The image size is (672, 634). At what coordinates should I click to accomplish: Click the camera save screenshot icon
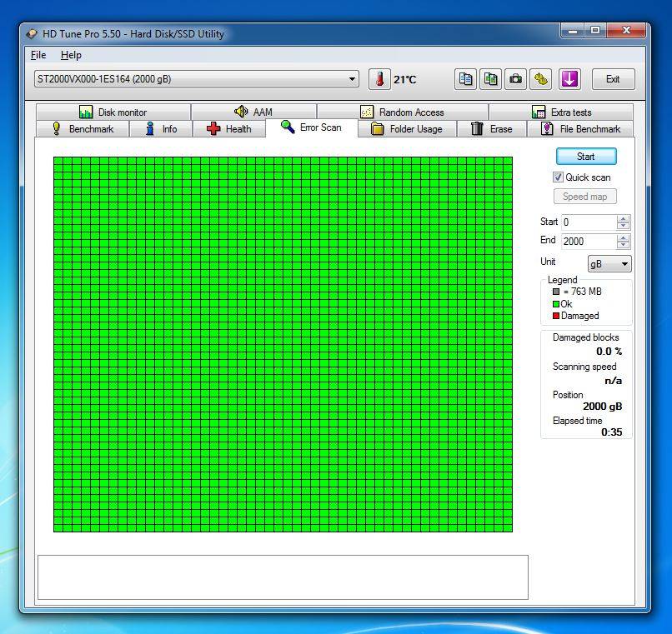point(515,79)
